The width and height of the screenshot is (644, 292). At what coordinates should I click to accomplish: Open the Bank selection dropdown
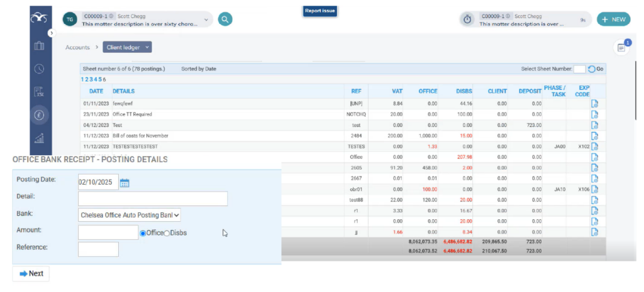point(130,215)
